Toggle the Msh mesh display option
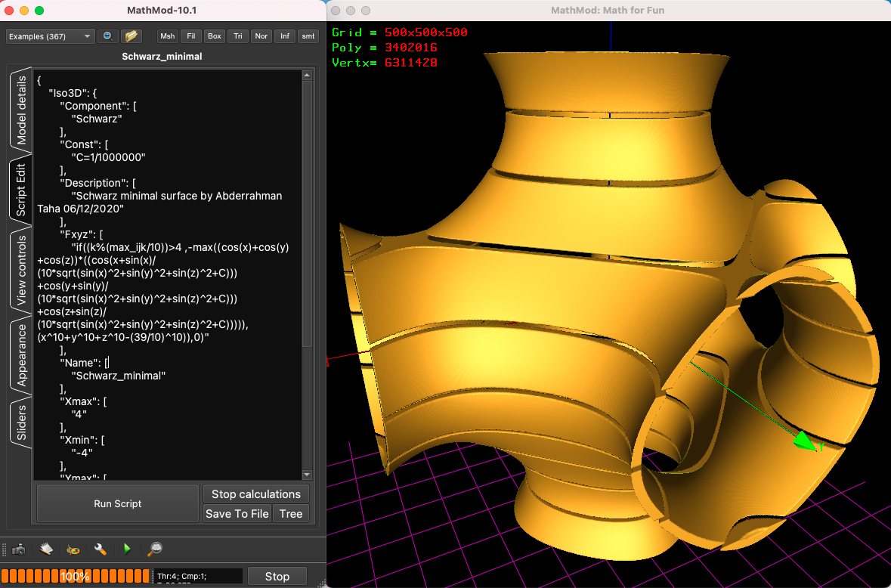The image size is (891, 588). [168, 36]
